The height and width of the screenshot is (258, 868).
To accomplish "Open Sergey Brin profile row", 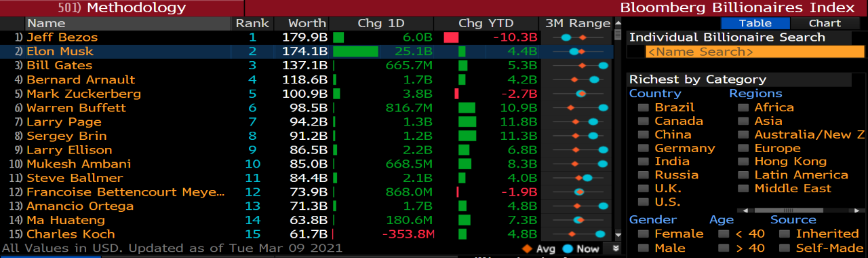I will coord(307,136).
